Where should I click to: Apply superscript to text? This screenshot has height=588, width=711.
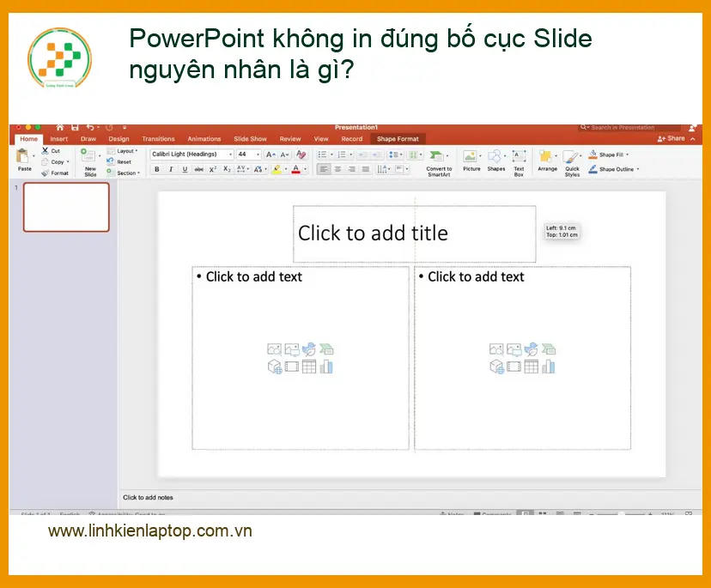[213, 169]
